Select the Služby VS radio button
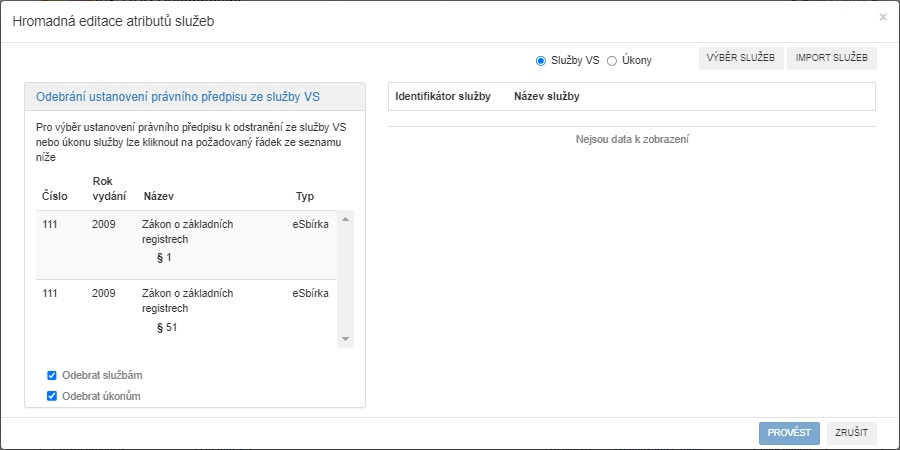Image resolution: width=900 pixels, height=450 pixels. click(541, 61)
